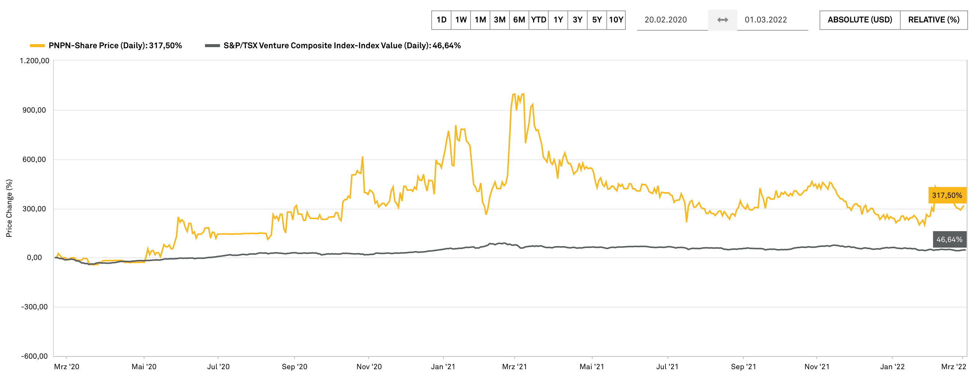The width and height of the screenshot is (980, 386).
Task: Click the yellow PNPN legend color swatch
Action: (37, 46)
